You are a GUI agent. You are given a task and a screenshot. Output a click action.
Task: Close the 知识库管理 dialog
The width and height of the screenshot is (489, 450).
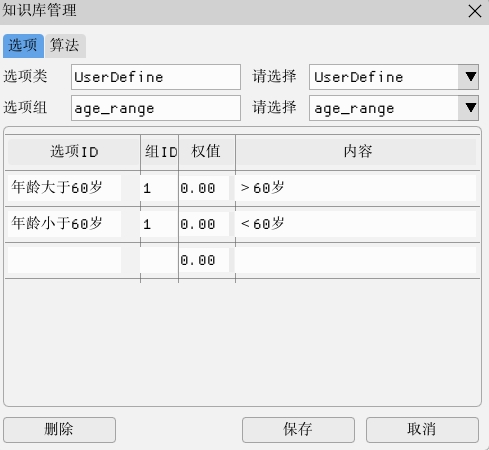point(475,11)
